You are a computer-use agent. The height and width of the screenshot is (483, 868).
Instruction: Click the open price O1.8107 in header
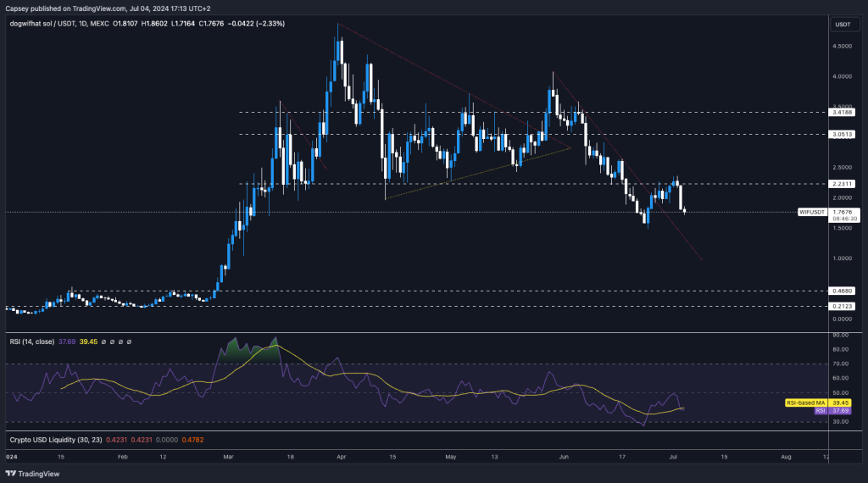tap(125, 24)
